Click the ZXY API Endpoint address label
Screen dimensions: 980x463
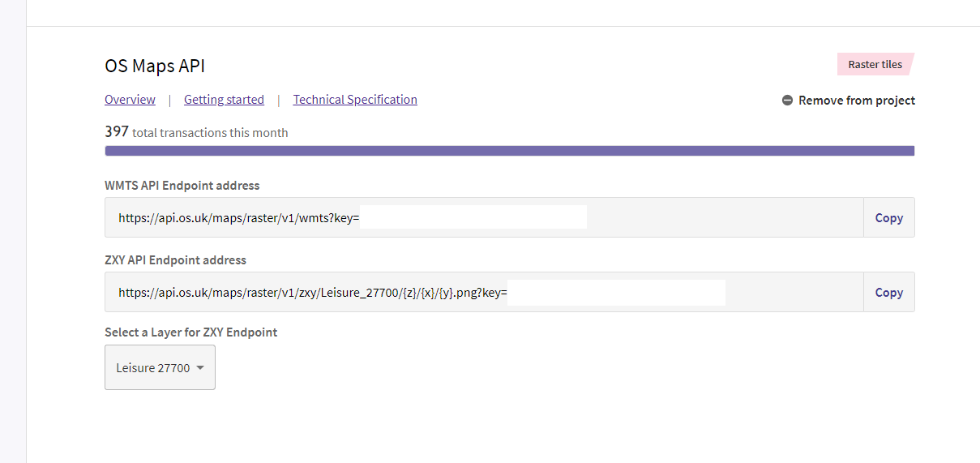click(x=175, y=260)
